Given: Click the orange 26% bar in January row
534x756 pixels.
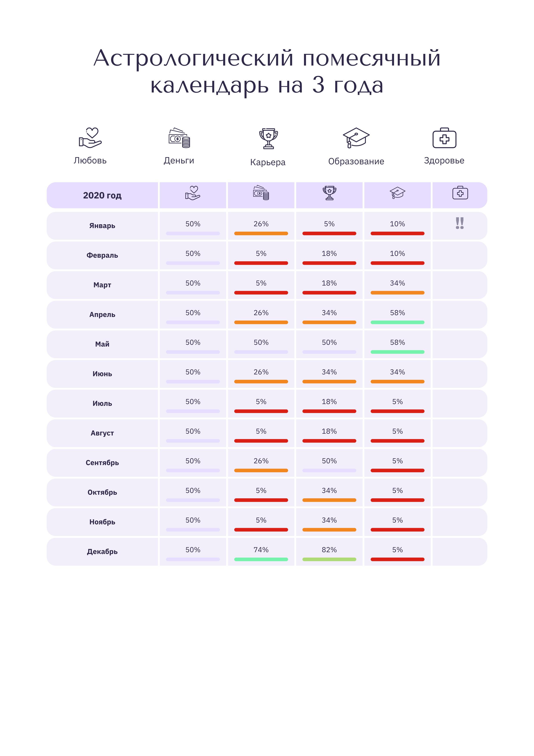Looking at the screenshot, I should pos(261,234).
